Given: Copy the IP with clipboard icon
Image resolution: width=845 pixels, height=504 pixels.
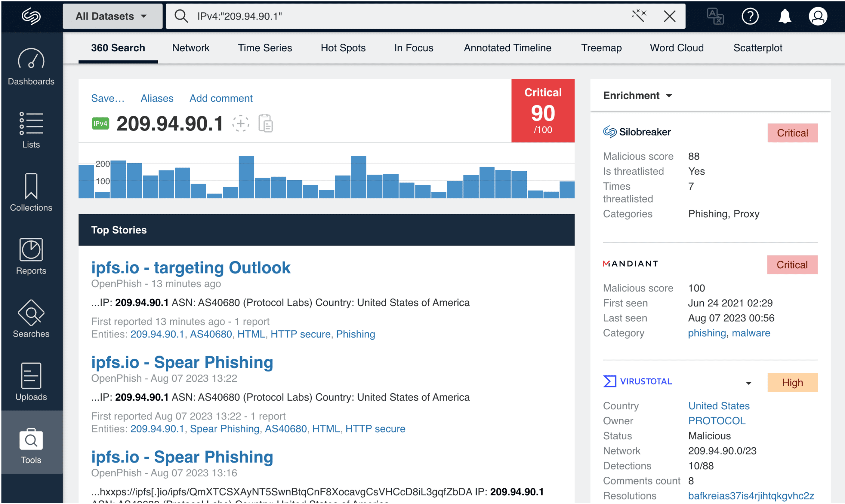Looking at the screenshot, I should [265, 123].
